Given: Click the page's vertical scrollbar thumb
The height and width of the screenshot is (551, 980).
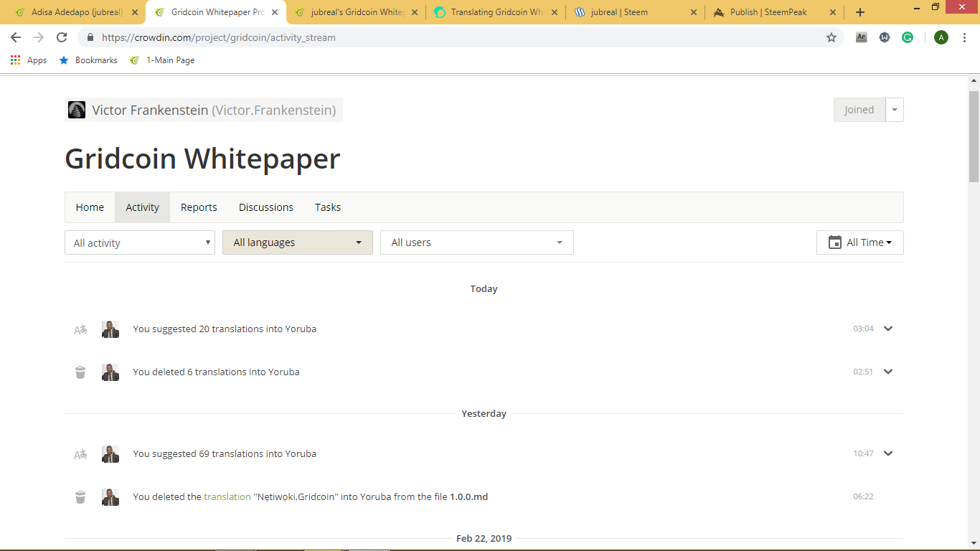Looking at the screenshot, I should [x=974, y=136].
